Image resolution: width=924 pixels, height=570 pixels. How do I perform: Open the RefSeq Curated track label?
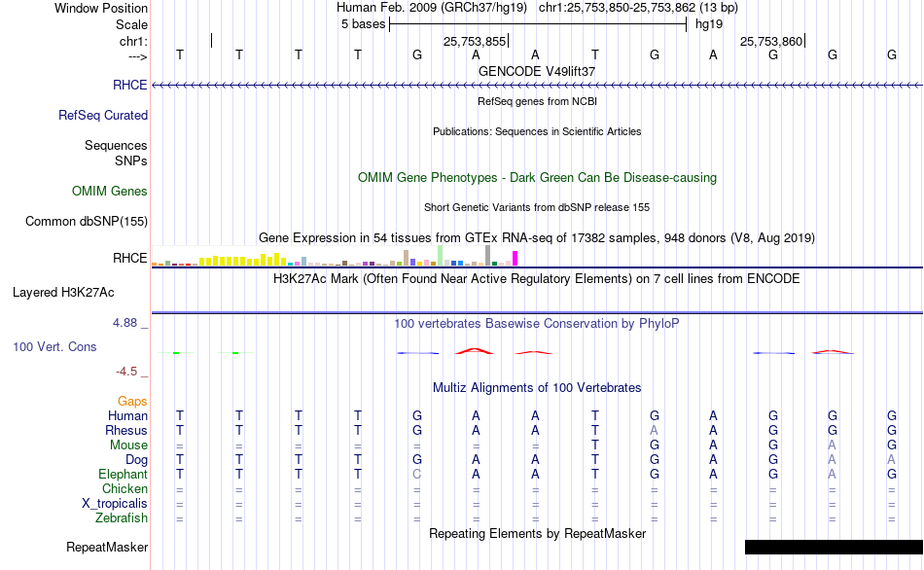coord(102,115)
